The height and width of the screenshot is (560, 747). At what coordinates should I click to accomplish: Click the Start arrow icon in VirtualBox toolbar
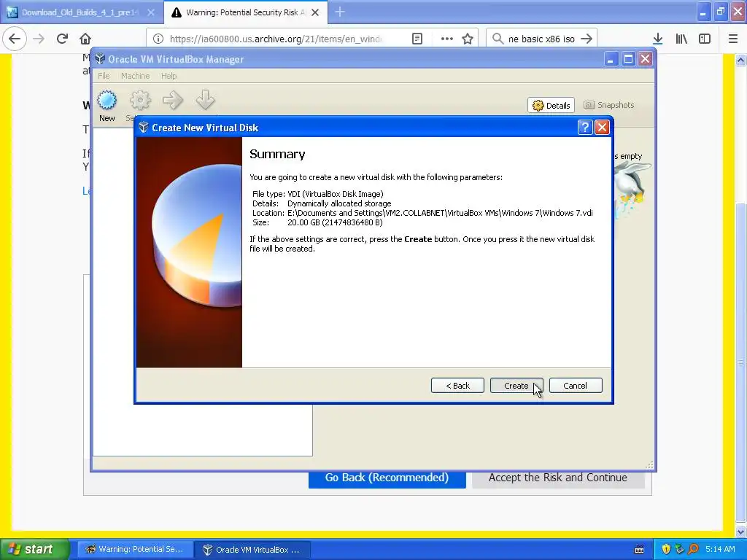pos(172,101)
